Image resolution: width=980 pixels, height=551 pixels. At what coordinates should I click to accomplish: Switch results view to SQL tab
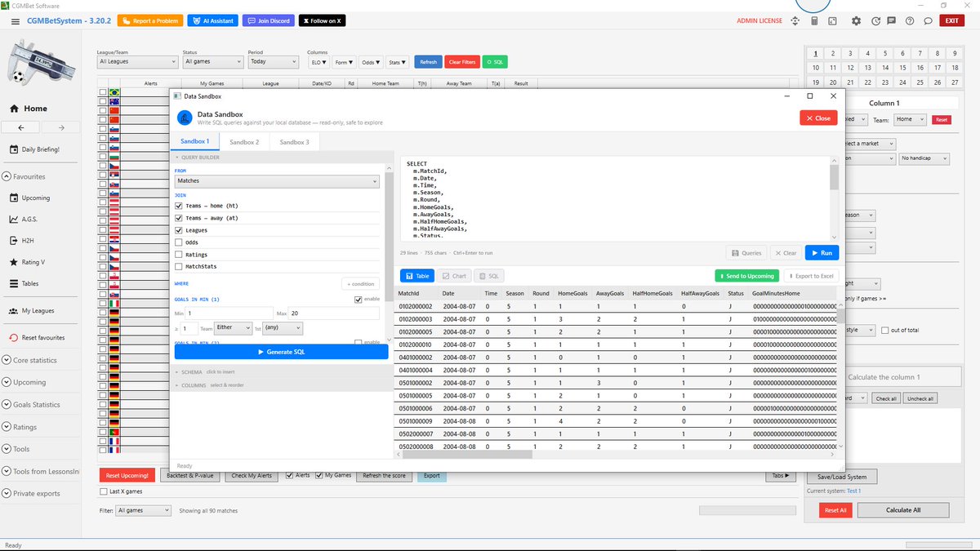pos(490,276)
